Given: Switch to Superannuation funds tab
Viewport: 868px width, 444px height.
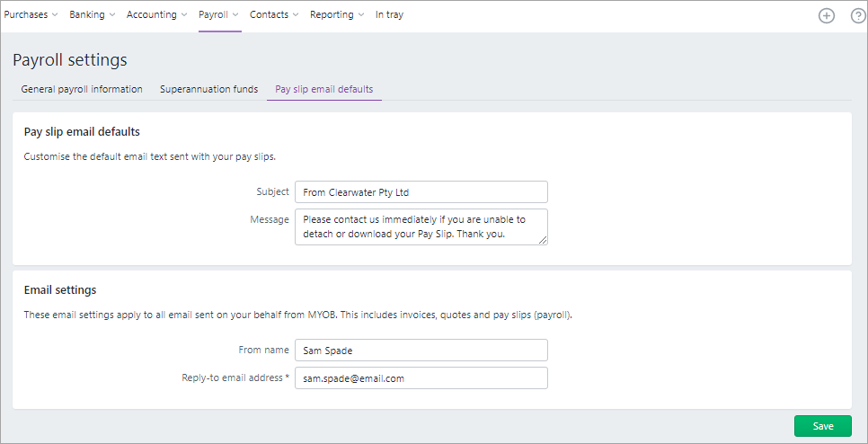Looking at the screenshot, I should pos(208,89).
